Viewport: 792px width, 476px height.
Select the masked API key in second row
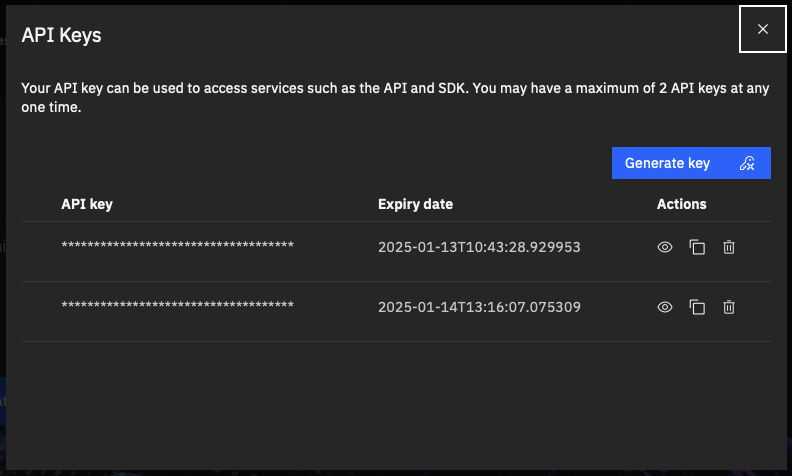click(177, 307)
